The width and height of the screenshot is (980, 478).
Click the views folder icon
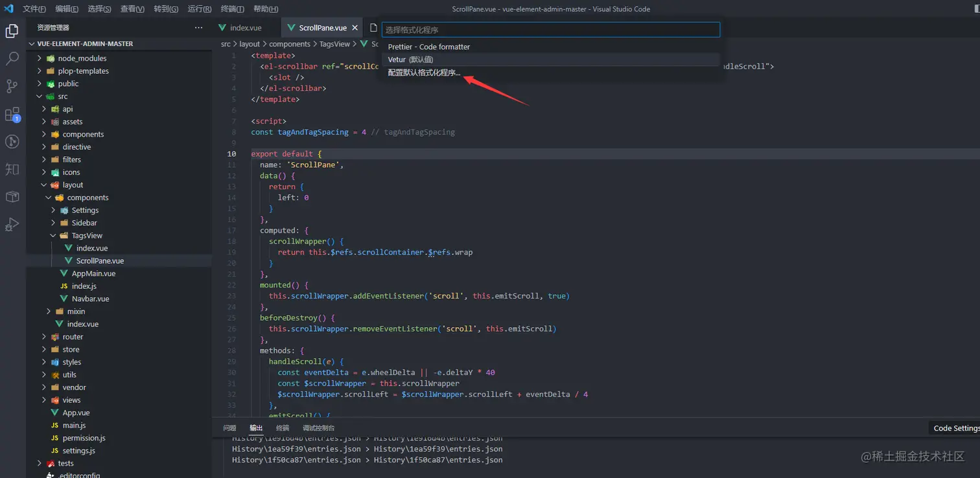point(56,400)
